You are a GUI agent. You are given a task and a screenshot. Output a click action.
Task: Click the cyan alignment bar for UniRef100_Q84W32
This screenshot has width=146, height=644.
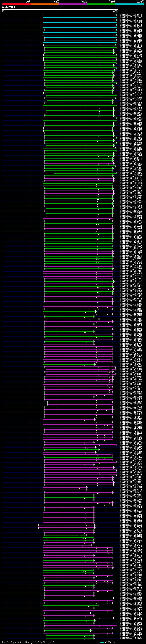point(80,15)
